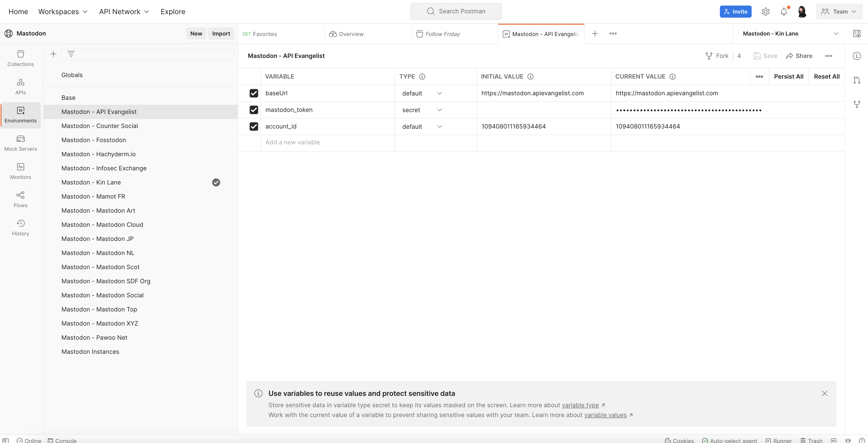Open the notifications bell

pos(784,11)
